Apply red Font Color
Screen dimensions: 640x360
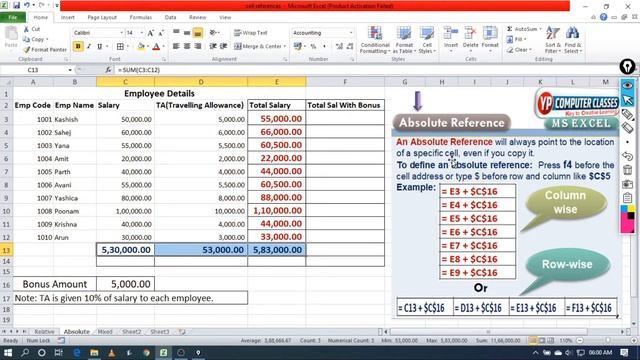156,47
